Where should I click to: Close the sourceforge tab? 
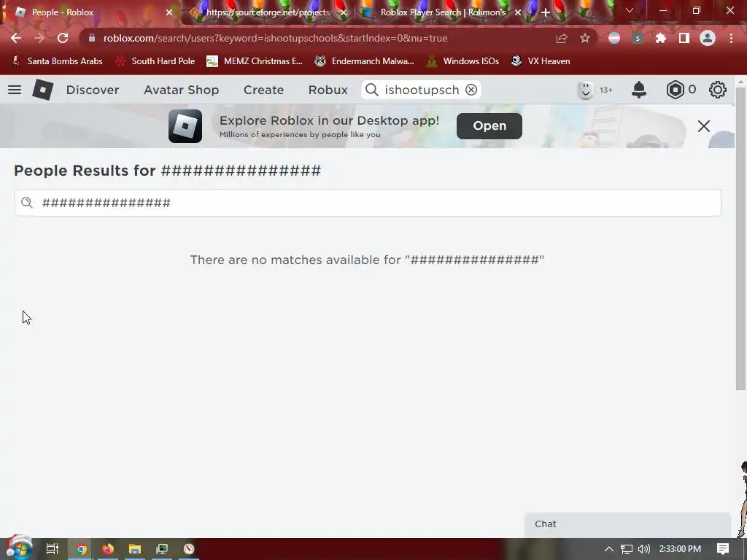pyautogui.click(x=344, y=12)
